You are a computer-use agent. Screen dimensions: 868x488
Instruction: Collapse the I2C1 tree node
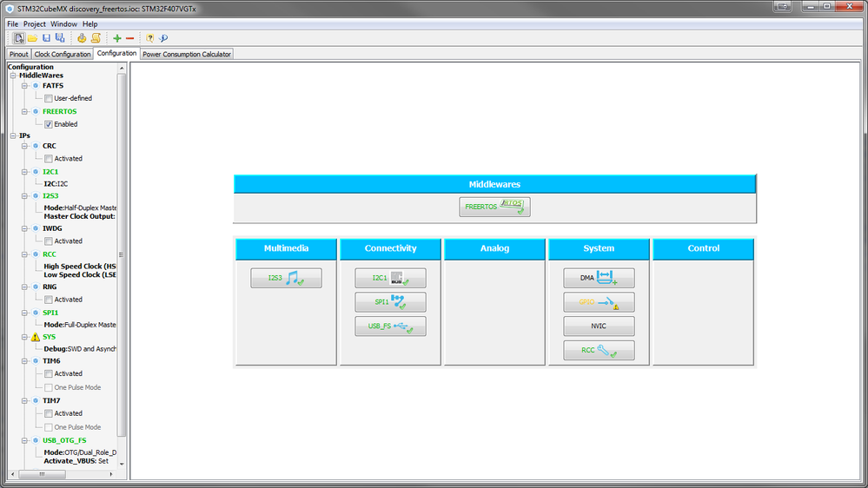pyautogui.click(x=24, y=172)
